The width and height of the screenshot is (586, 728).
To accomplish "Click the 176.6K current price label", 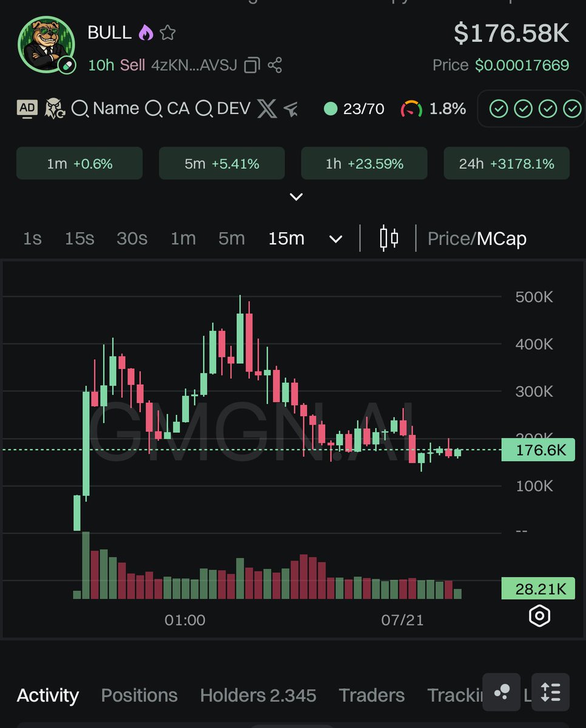I will tap(537, 450).
